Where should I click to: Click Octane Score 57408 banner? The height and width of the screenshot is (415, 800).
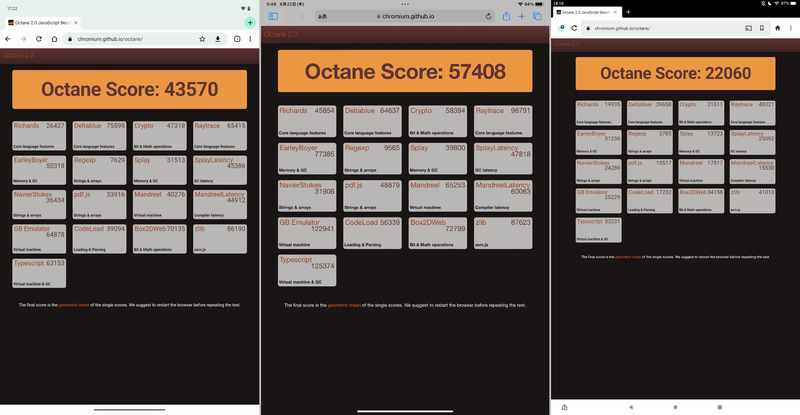405,71
